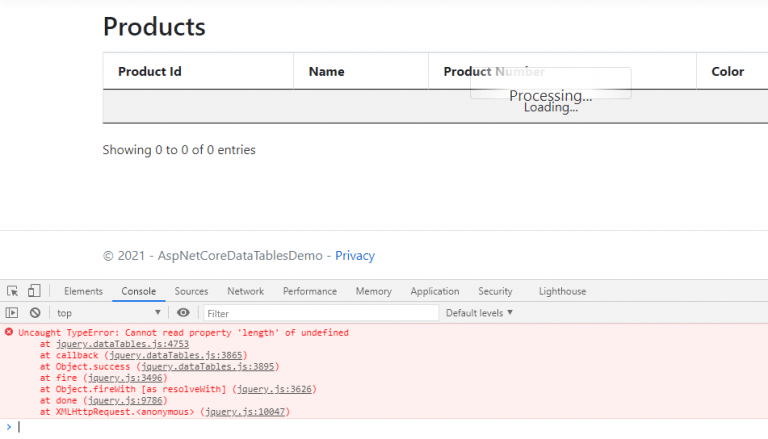Expand the Default levels dropdown
The height and width of the screenshot is (439, 768).
click(x=479, y=313)
